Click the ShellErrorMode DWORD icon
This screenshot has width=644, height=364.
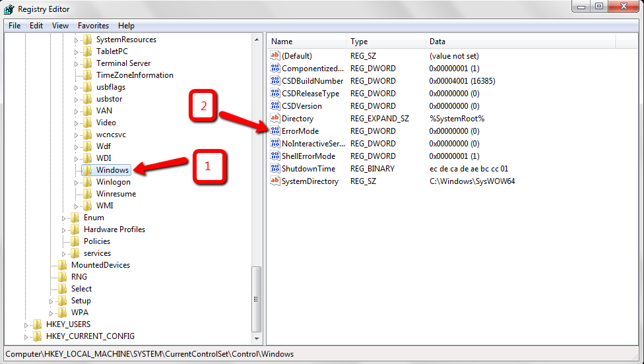click(274, 156)
